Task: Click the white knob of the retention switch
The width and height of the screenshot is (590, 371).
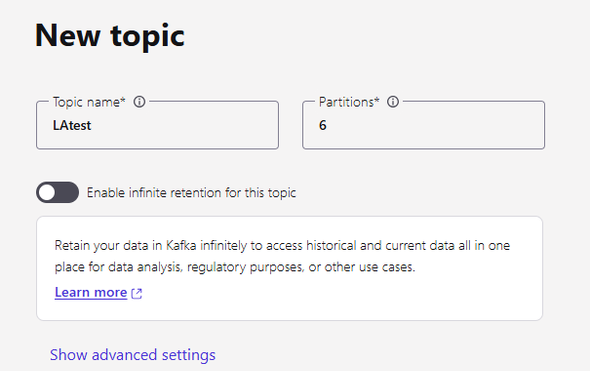Action: (47, 193)
